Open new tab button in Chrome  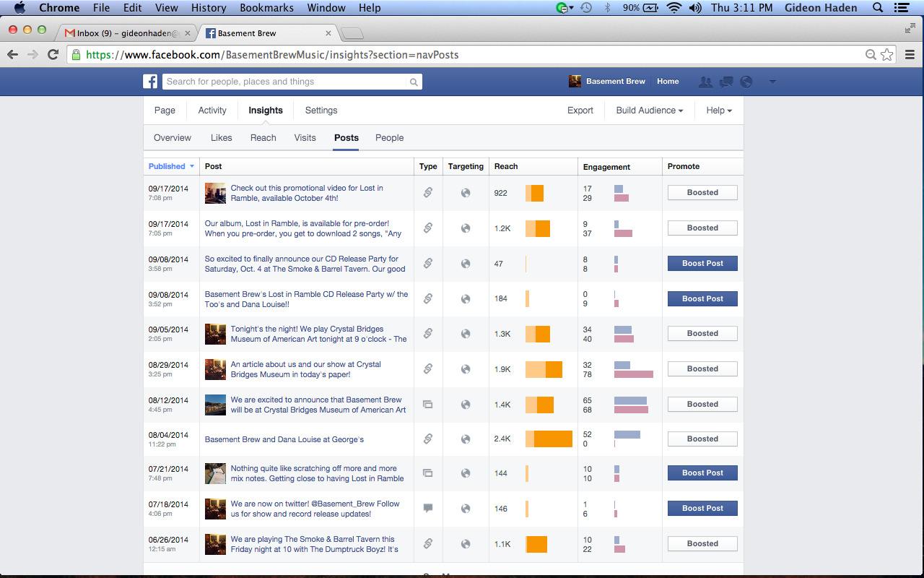click(352, 33)
